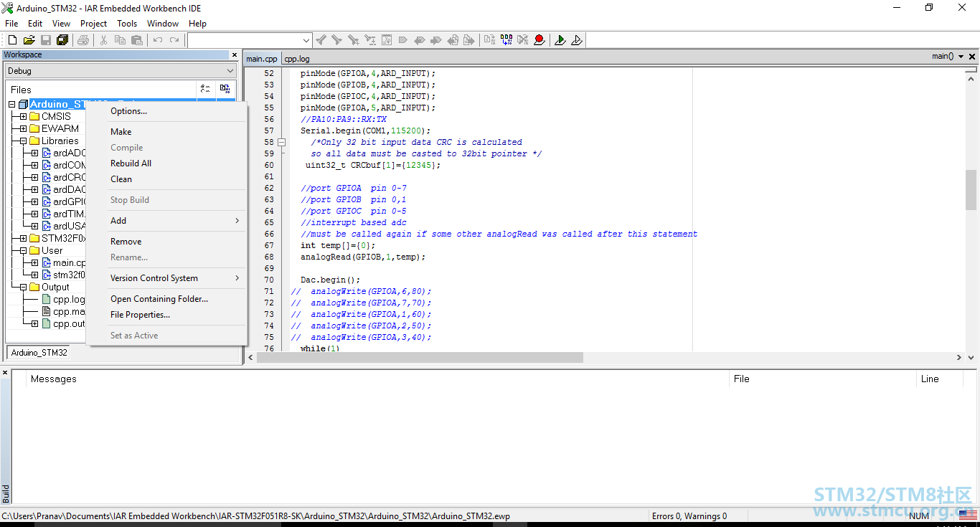
Task: Switch to the cpp.log editor tab
Action: (297, 59)
